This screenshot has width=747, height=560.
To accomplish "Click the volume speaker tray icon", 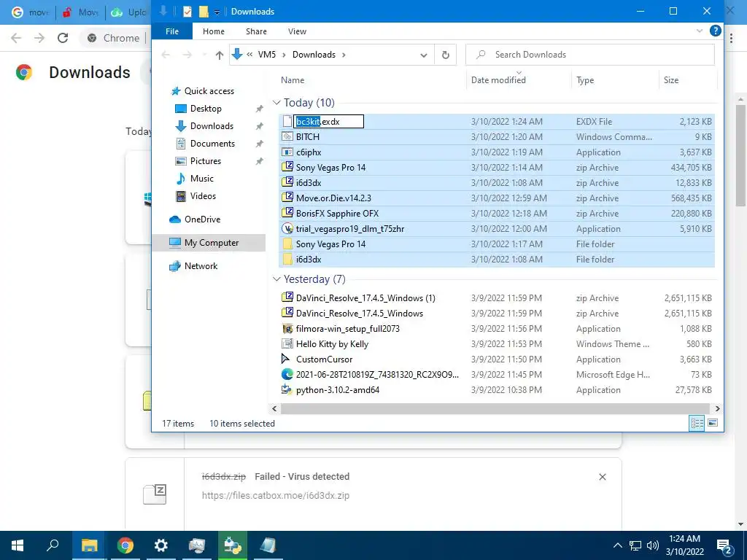I will (653, 545).
